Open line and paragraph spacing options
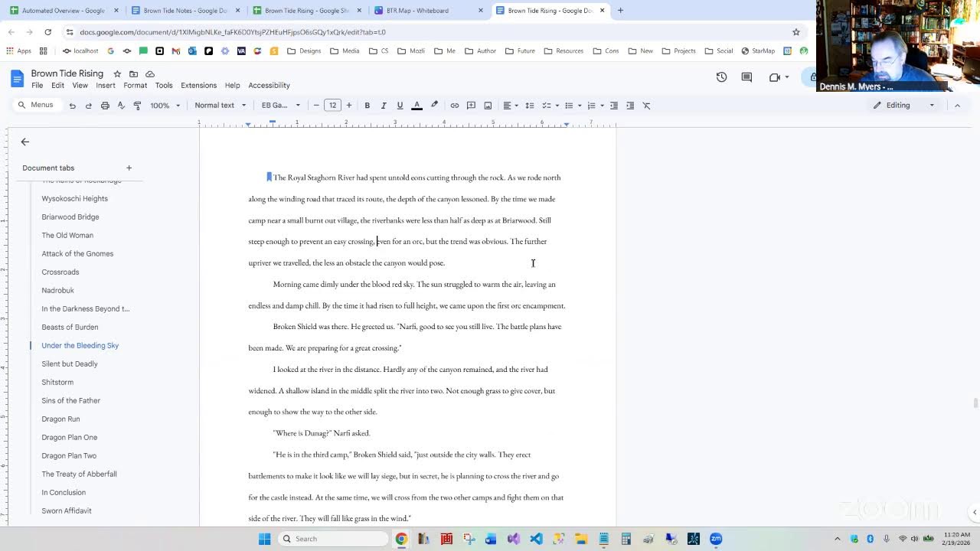Image resolution: width=980 pixels, height=551 pixels. coord(530,106)
